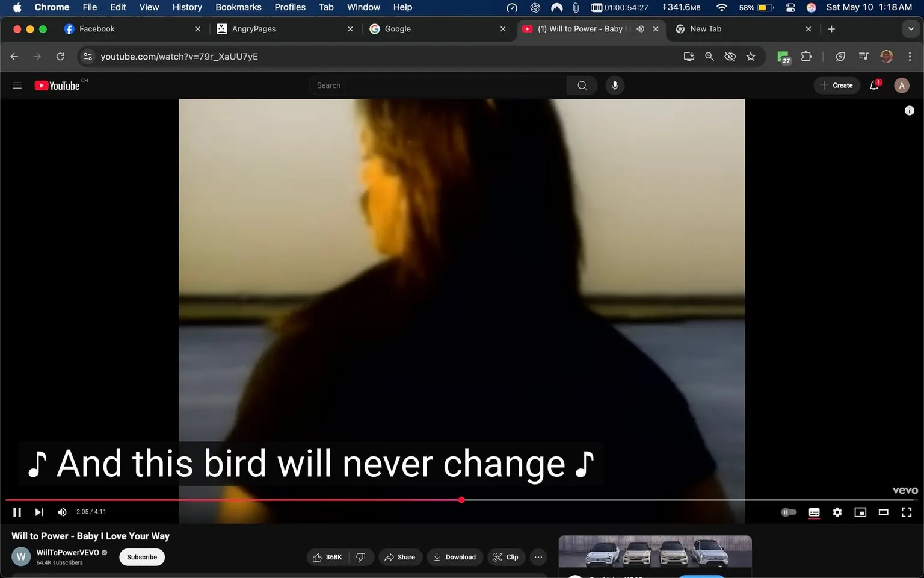Subscribe to WillToPowerVEVO channel
This screenshot has width=924, height=578.
click(141, 557)
